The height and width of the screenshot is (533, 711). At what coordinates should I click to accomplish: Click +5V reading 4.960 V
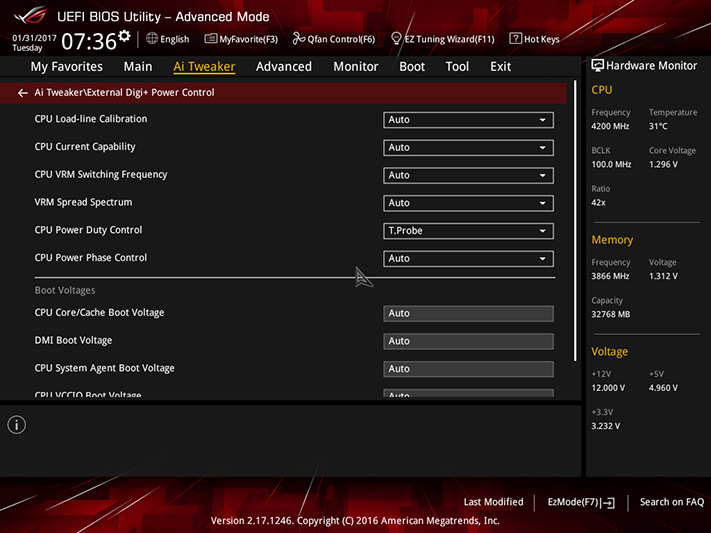tap(663, 388)
